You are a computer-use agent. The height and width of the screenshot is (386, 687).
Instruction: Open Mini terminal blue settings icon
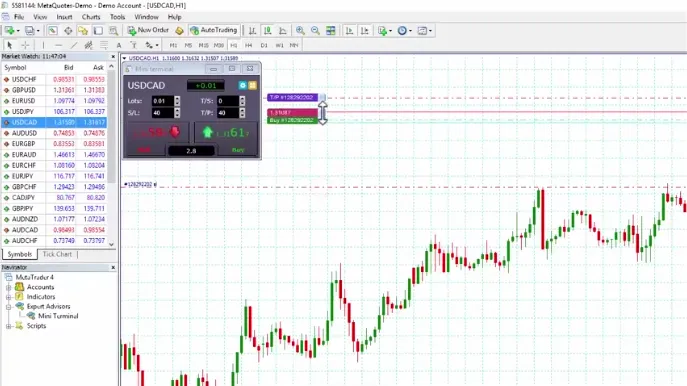point(243,85)
